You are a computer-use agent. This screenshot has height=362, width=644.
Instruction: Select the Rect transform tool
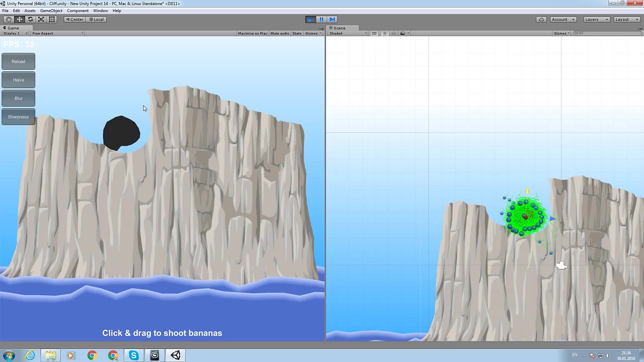[x=52, y=19]
